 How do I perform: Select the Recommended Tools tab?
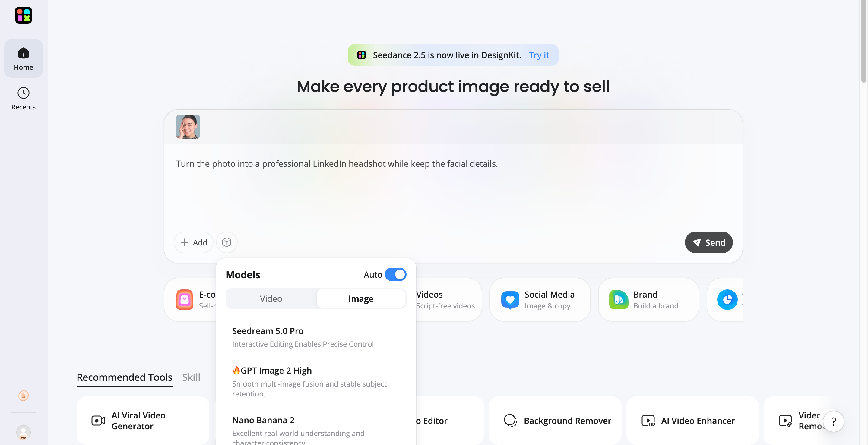pyautogui.click(x=124, y=377)
